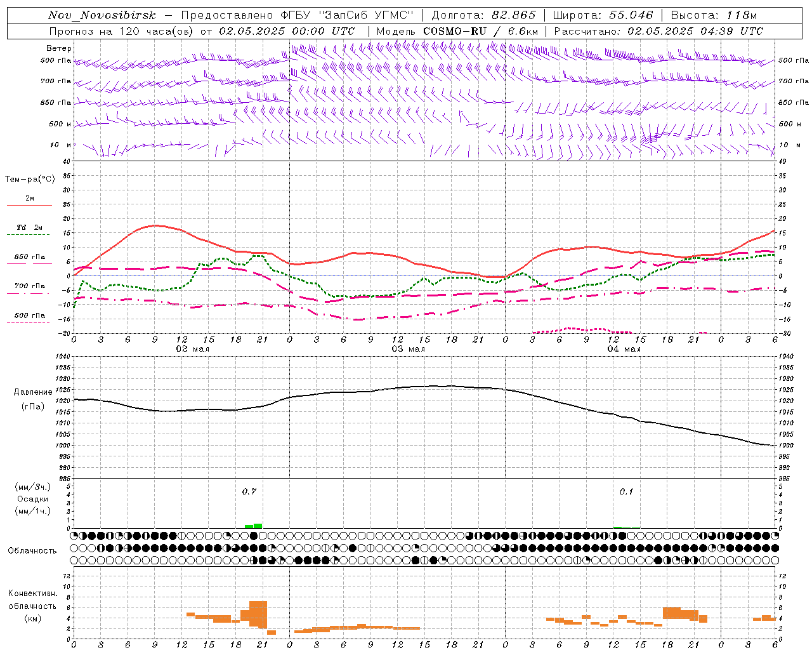Click the Широта: 55.046 value
Image resolution: width=812 pixels, height=650 pixels.
click(x=603, y=15)
